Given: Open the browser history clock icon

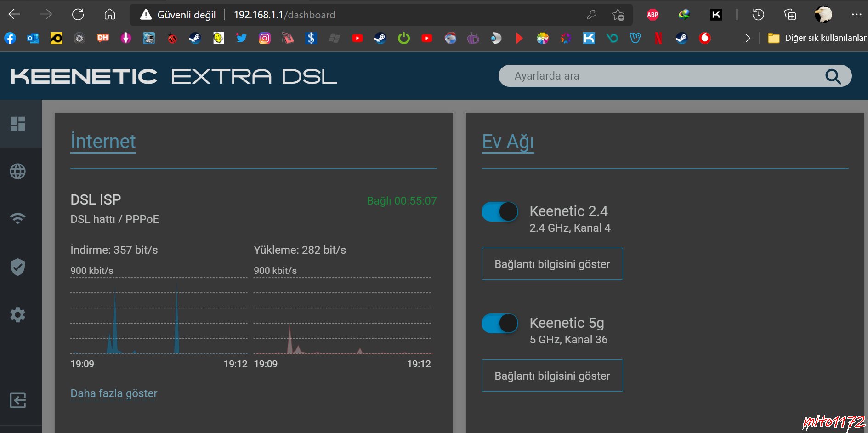Looking at the screenshot, I should [x=758, y=15].
